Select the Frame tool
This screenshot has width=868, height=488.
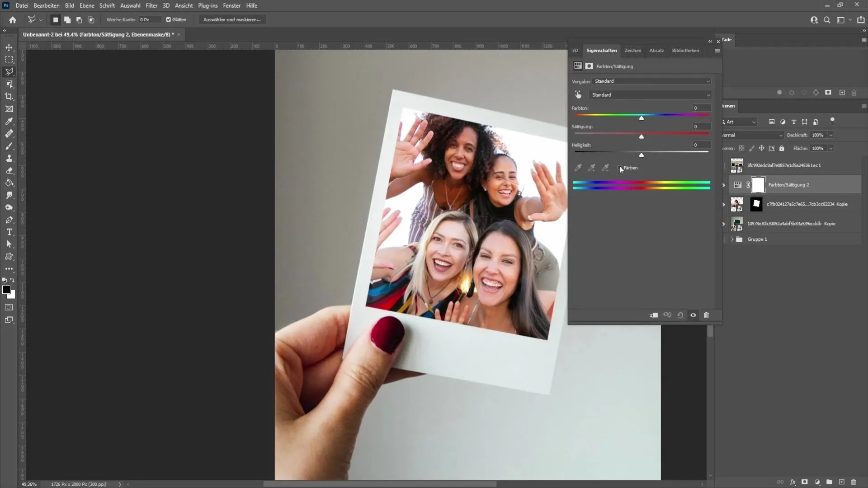pyautogui.click(x=9, y=109)
